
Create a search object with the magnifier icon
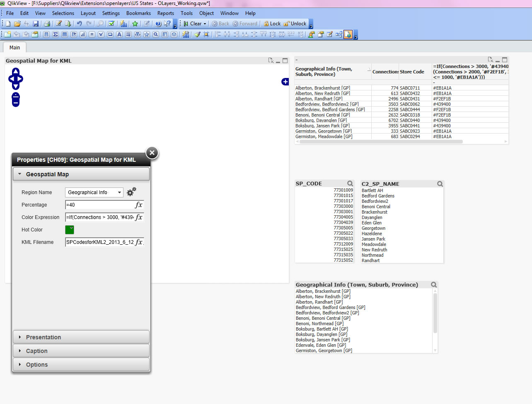coord(156,34)
